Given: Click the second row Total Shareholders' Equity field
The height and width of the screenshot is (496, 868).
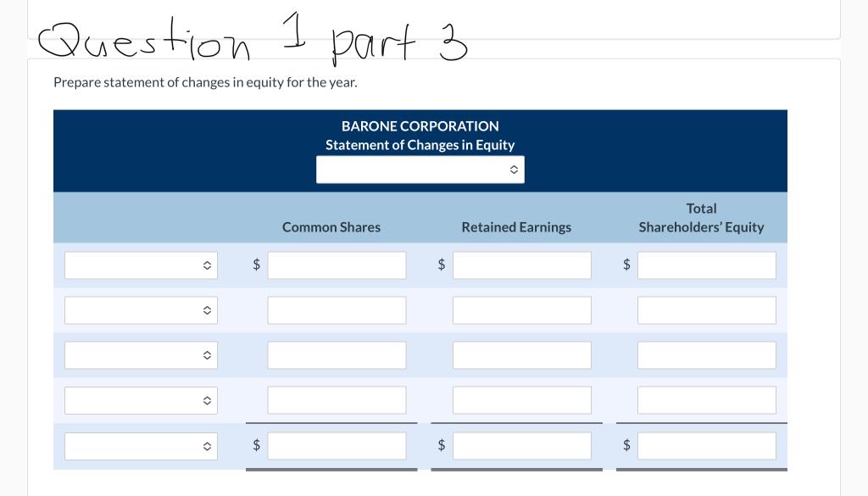Looking at the screenshot, I should (706, 310).
